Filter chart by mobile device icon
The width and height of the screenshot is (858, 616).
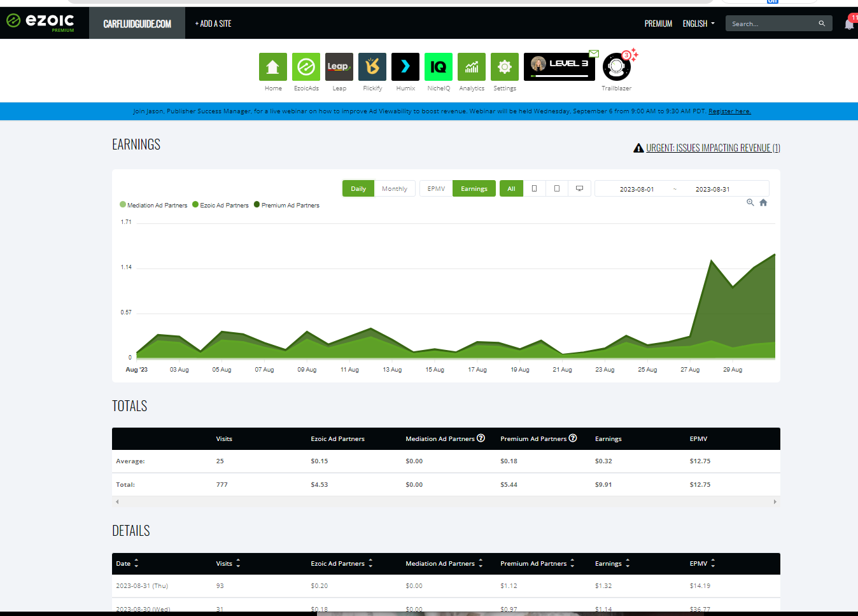pyautogui.click(x=534, y=188)
